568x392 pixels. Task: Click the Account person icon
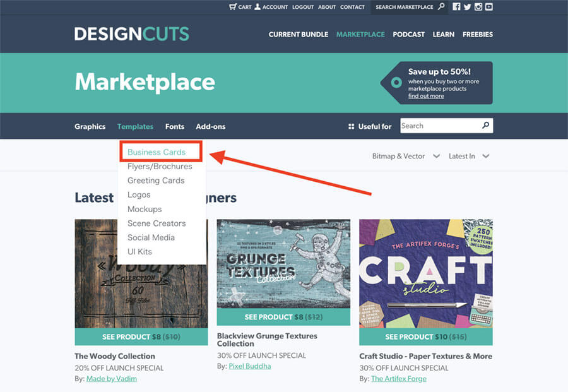click(x=257, y=6)
